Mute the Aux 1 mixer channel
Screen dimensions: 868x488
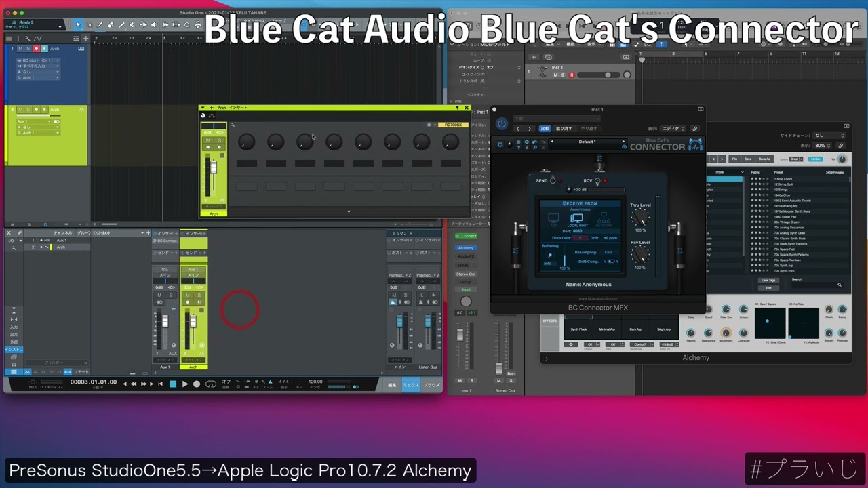(160, 296)
